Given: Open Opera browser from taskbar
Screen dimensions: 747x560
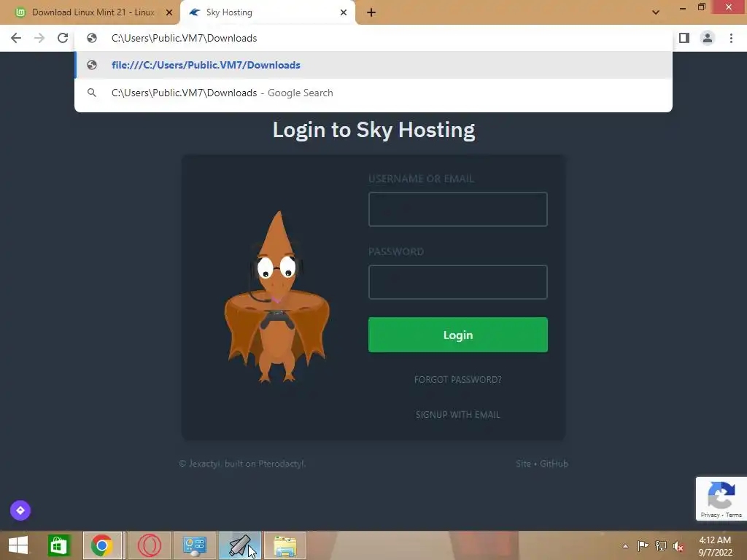Looking at the screenshot, I should 149,545.
